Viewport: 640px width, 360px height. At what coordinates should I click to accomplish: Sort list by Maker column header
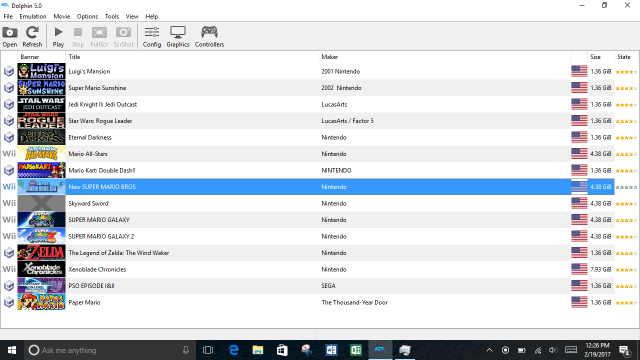click(x=445, y=57)
